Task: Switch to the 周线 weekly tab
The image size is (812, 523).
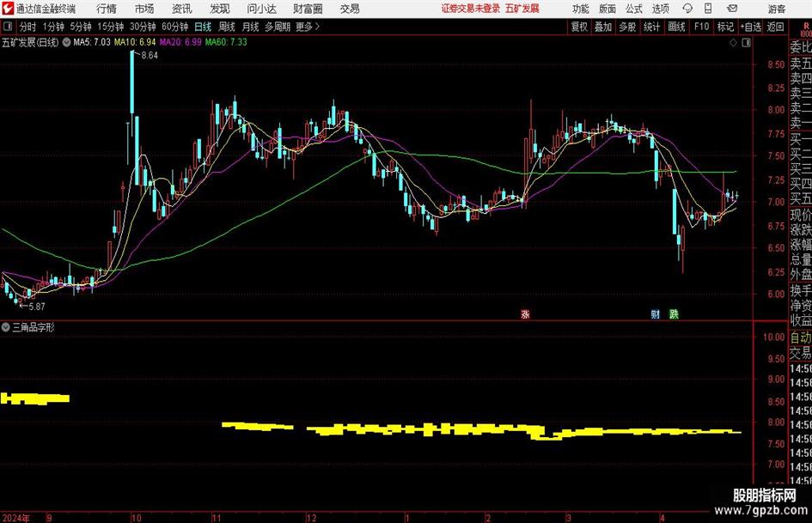Action: click(227, 27)
